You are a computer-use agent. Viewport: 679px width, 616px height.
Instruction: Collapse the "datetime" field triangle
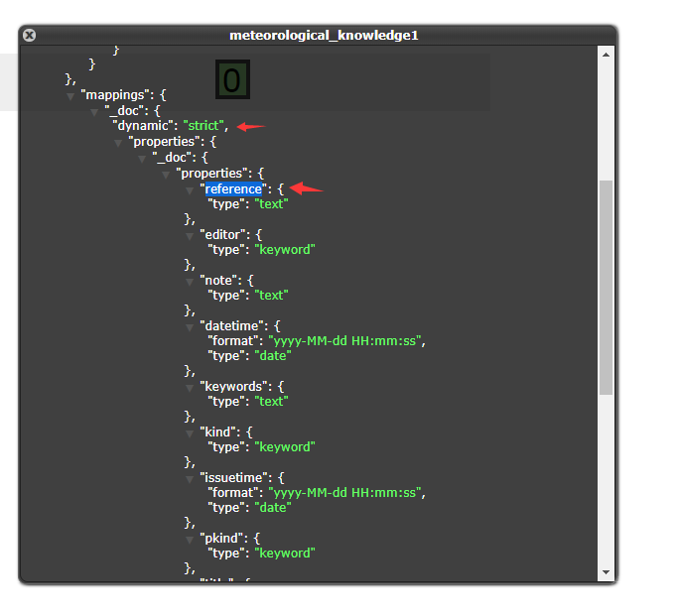click(190, 326)
